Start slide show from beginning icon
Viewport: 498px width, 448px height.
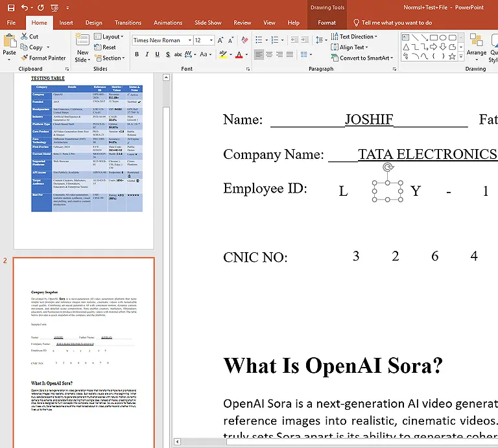pyautogui.click(x=54, y=8)
